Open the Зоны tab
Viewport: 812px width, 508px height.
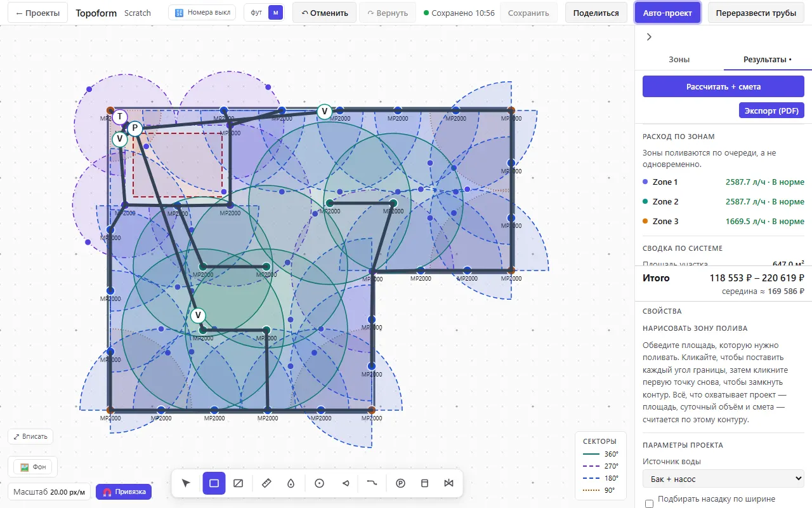(x=679, y=59)
